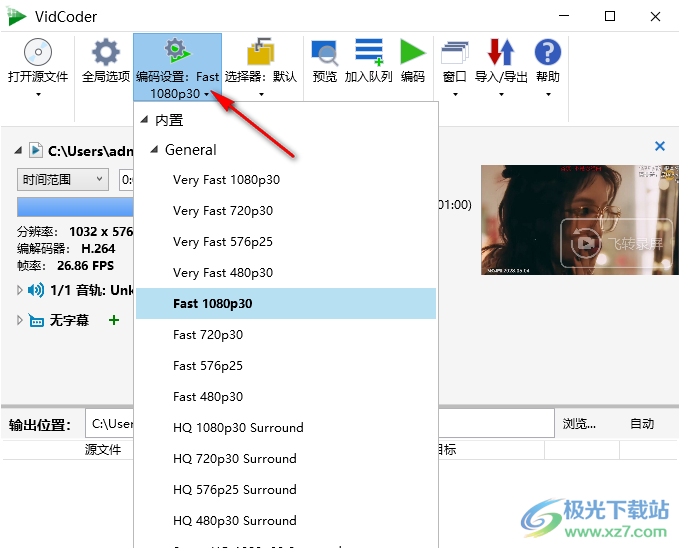
Task: Click the Encoding Settings gear icon
Action: (177, 50)
